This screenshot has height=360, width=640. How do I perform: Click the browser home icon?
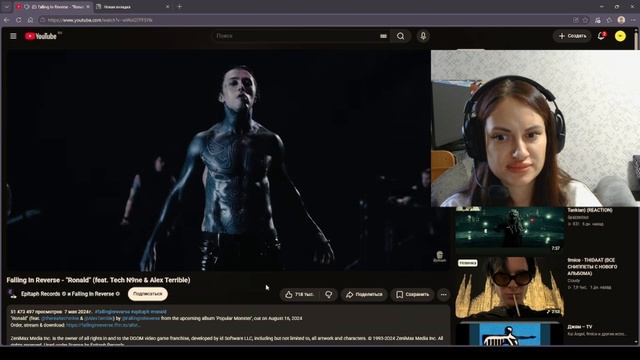[x=30, y=20]
